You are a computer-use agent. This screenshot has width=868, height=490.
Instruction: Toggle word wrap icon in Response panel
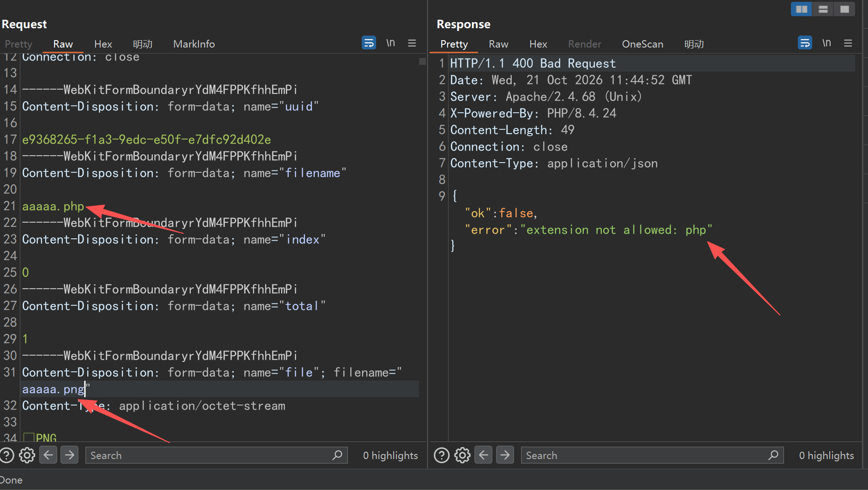point(805,43)
